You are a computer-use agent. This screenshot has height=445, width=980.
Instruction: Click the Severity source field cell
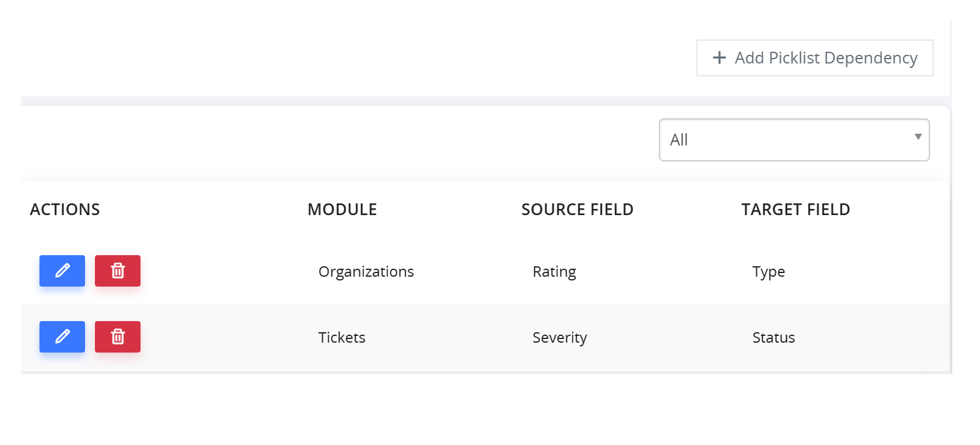pos(560,338)
